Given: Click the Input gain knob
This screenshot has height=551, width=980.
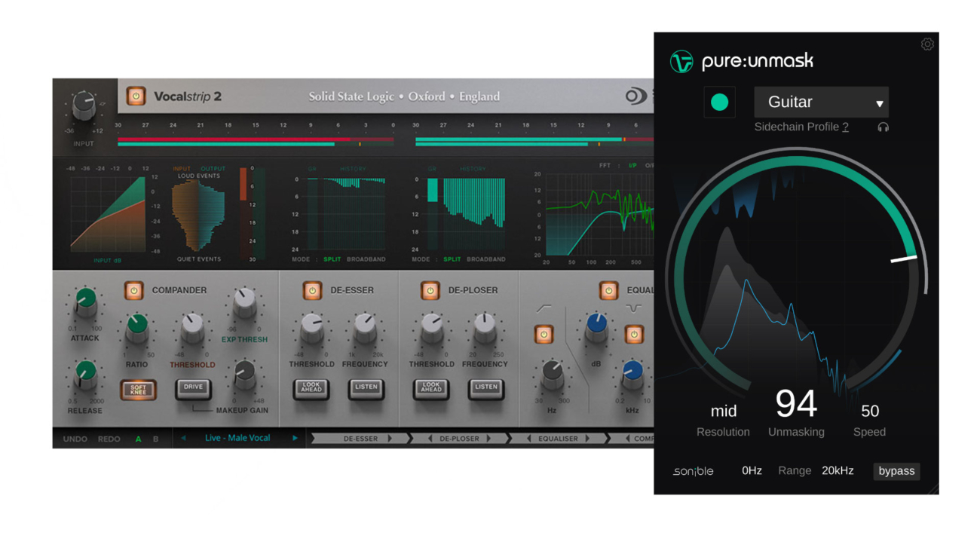Looking at the screenshot, I should (84, 107).
